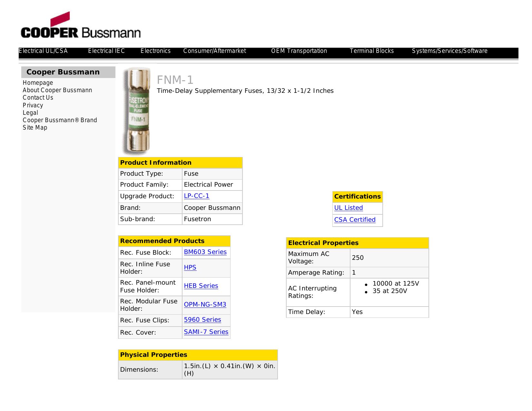Viewport: 532px width, 411px height.
Task: Click the FNM-1 product title
Action: pos(175,80)
